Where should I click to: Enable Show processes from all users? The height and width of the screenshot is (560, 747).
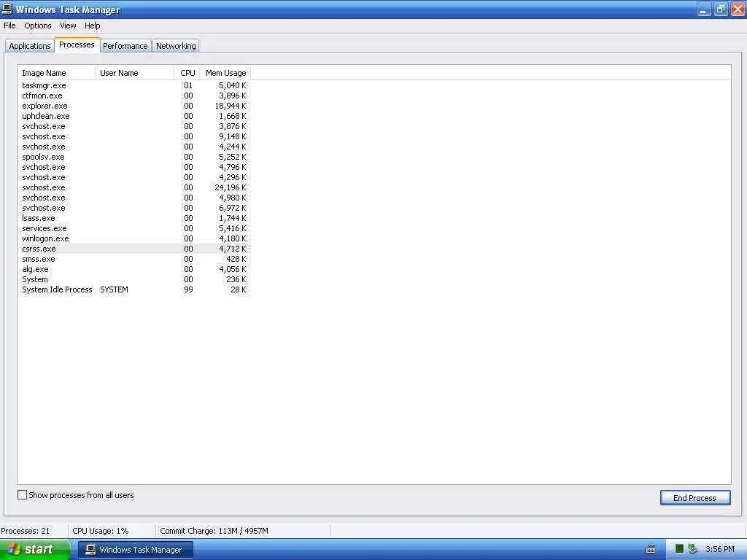(x=22, y=495)
